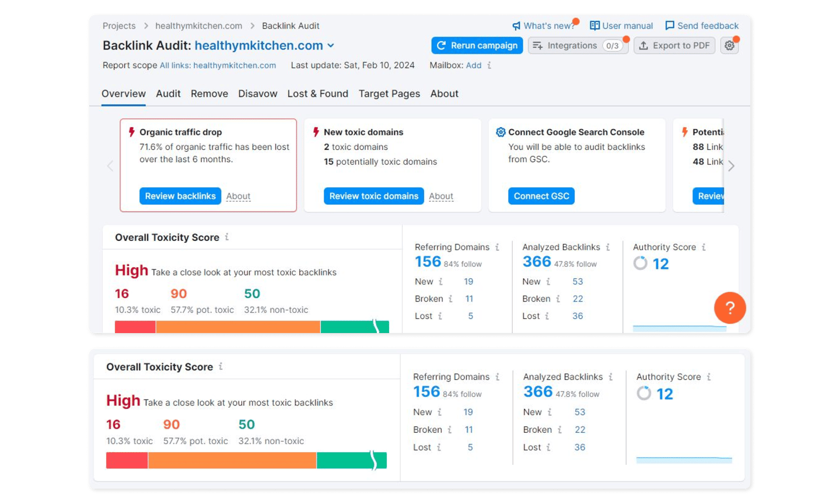Click info icon beside upper Referring Domains Lost
This screenshot has width=840, height=504.
pyautogui.click(x=440, y=316)
